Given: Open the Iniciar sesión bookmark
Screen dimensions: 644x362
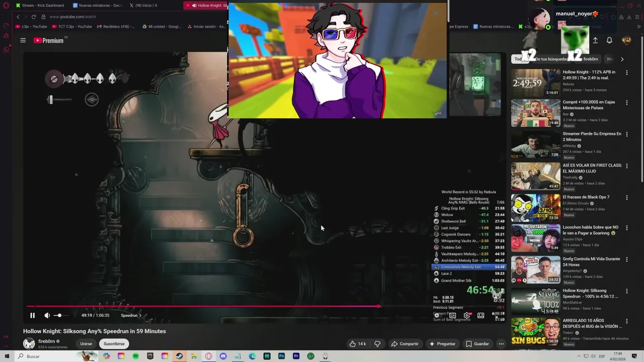Looking at the screenshot, I should click(x=206, y=27).
